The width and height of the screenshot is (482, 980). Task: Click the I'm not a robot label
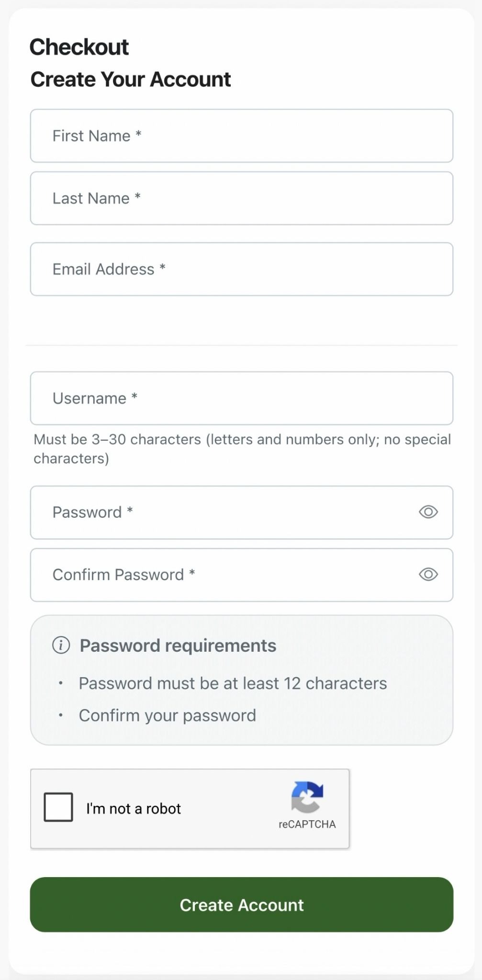click(134, 809)
